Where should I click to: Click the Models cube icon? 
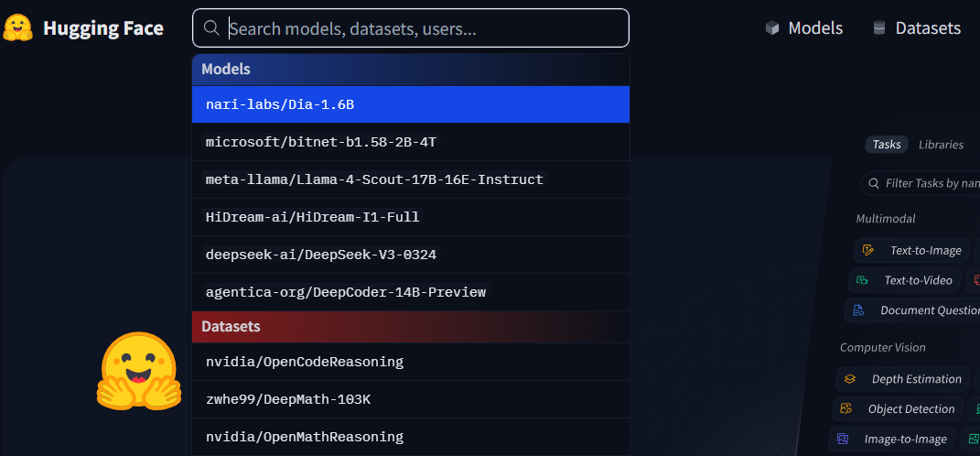[x=772, y=28]
